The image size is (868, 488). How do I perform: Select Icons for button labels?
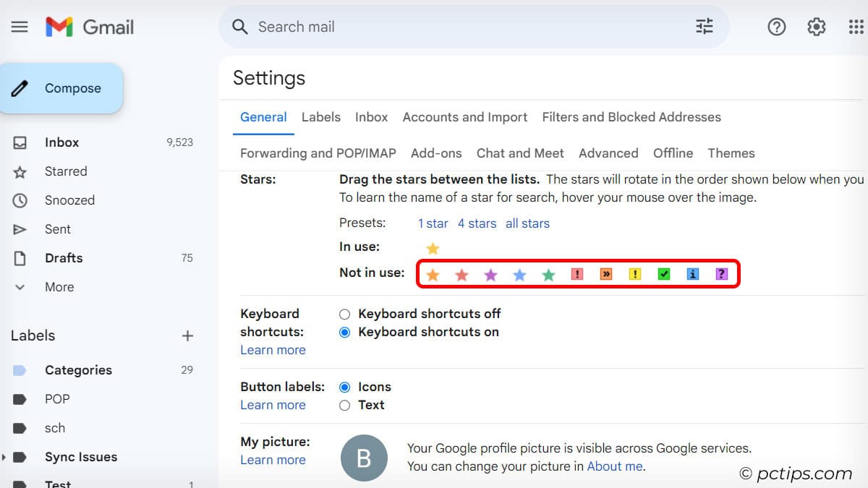(x=345, y=387)
